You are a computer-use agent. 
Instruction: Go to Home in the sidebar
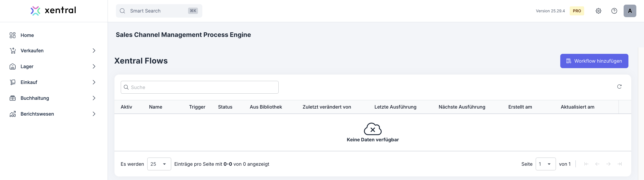(27, 35)
